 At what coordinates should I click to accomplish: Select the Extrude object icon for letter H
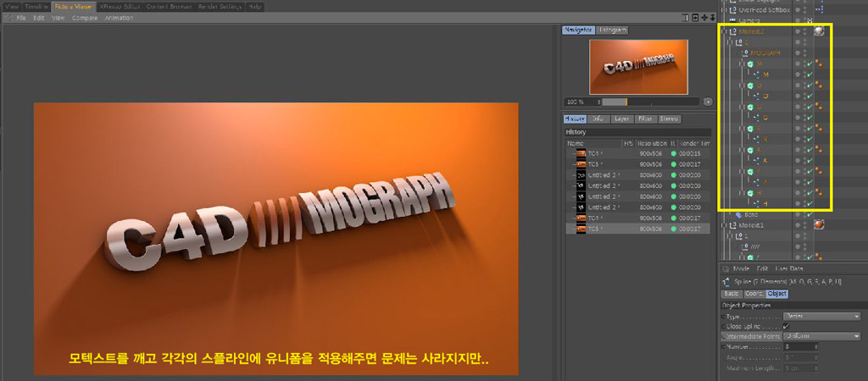pos(750,193)
